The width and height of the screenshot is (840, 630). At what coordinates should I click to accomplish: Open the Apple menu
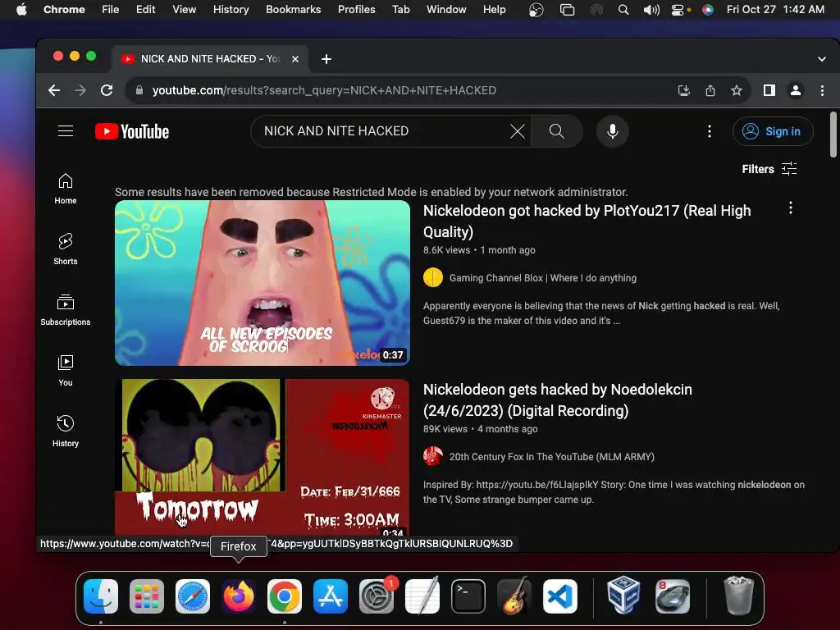pos(21,9)
